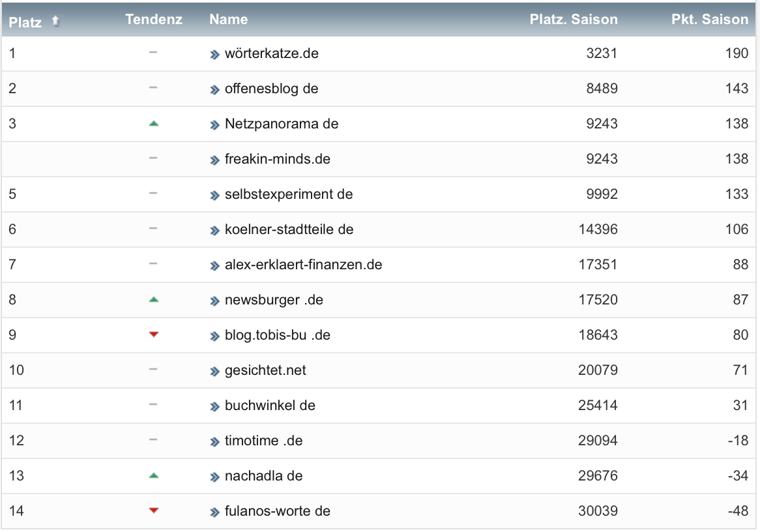This screenshot has width=760, height=532.
Task: Click the season rank value 20079
Action: [x=598, y=370]
